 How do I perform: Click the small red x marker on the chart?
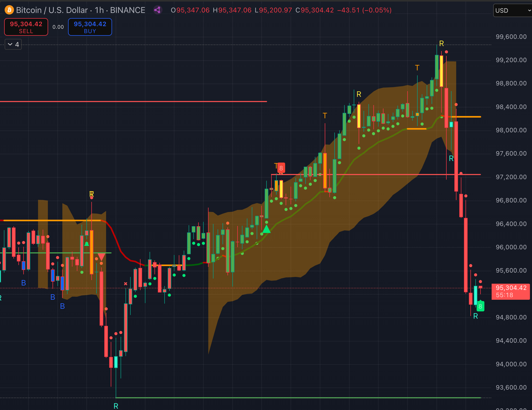[125, 284]
